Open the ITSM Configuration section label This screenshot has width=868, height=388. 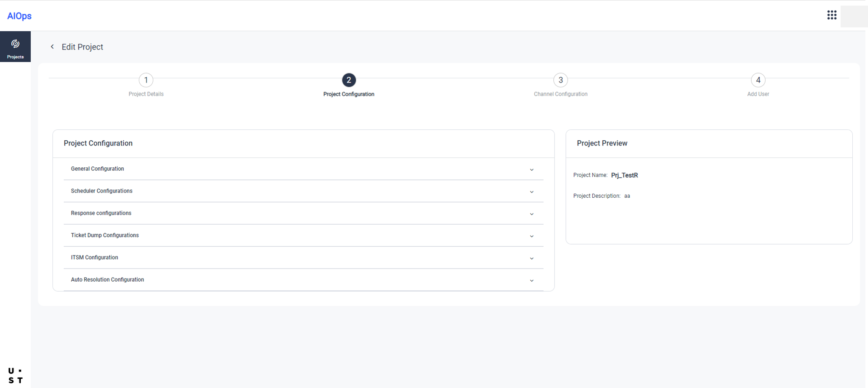[94, 258]
